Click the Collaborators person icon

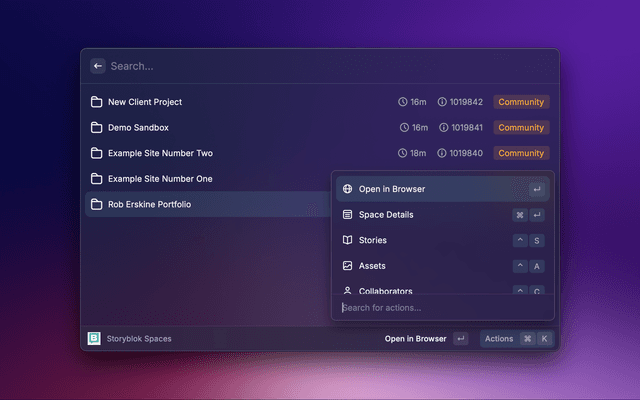coord(347,290)
